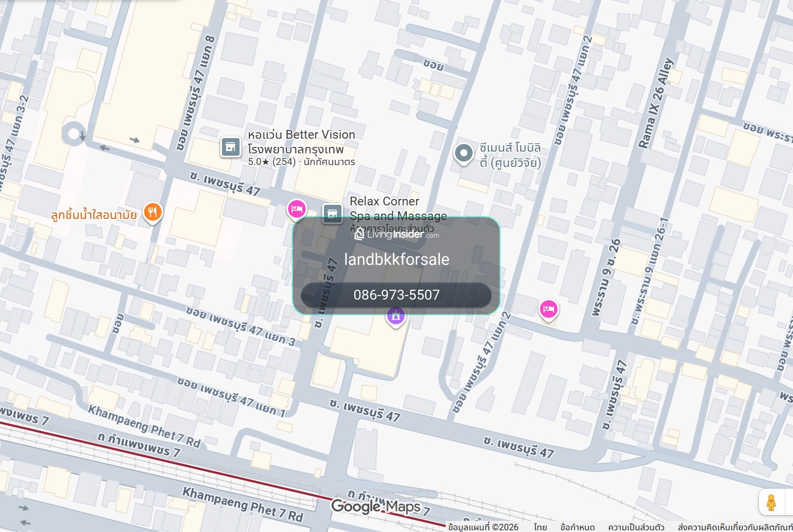Open the ความเป็นส่วนตัว privacy link
Image resolution: width=793 pixels, height=532 pixels.
coord(636,527)
